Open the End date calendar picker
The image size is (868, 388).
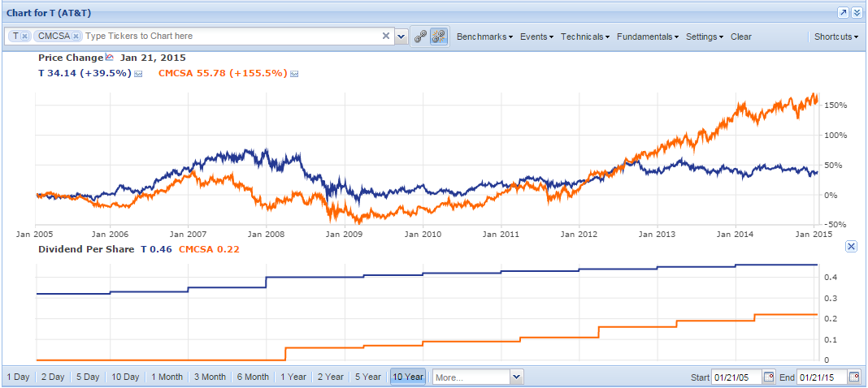854,377
